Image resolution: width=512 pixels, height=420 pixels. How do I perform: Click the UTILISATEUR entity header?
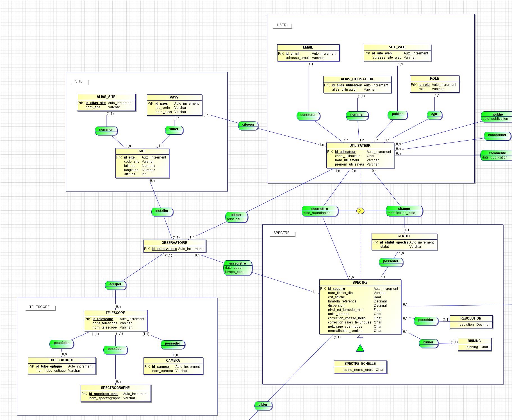coord(360,146)
